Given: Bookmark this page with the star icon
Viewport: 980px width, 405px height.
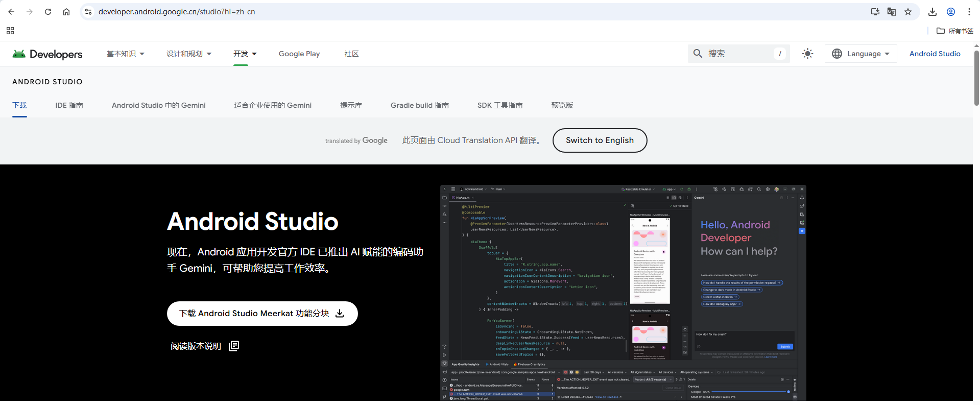Looking at the screenshot, I should pyautogui.click(x=908, y=12).
